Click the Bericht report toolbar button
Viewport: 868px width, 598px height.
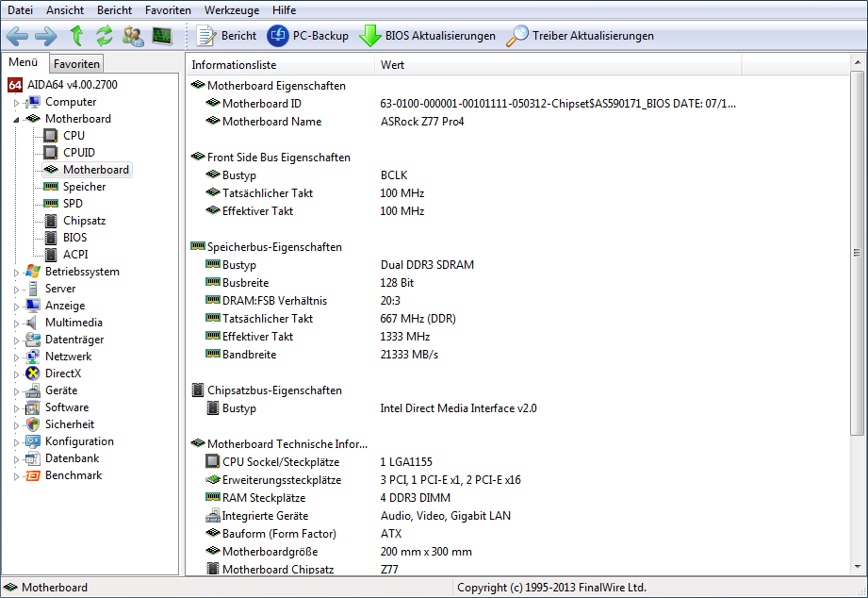tap(226, 36)
